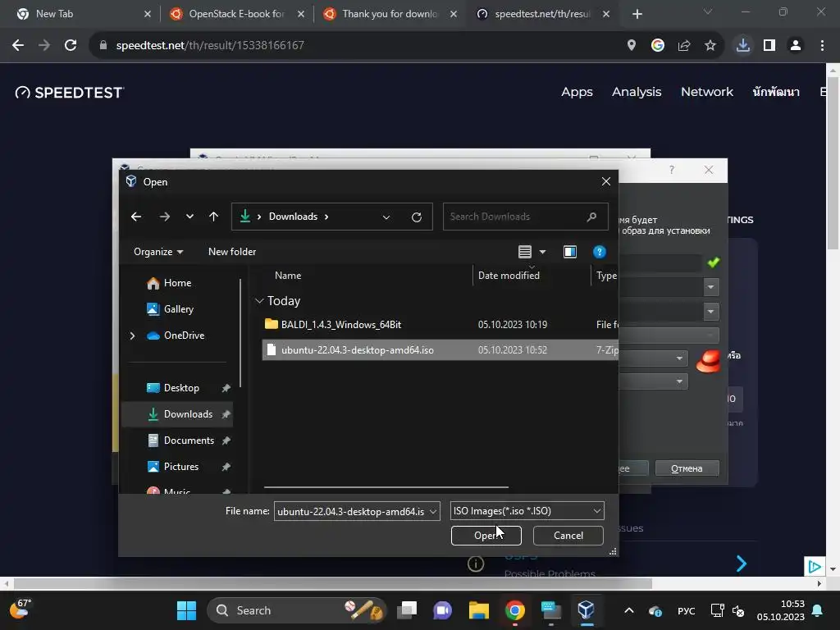
Task: Expand the File name history dropdown
Action: [x=433, y=511]
